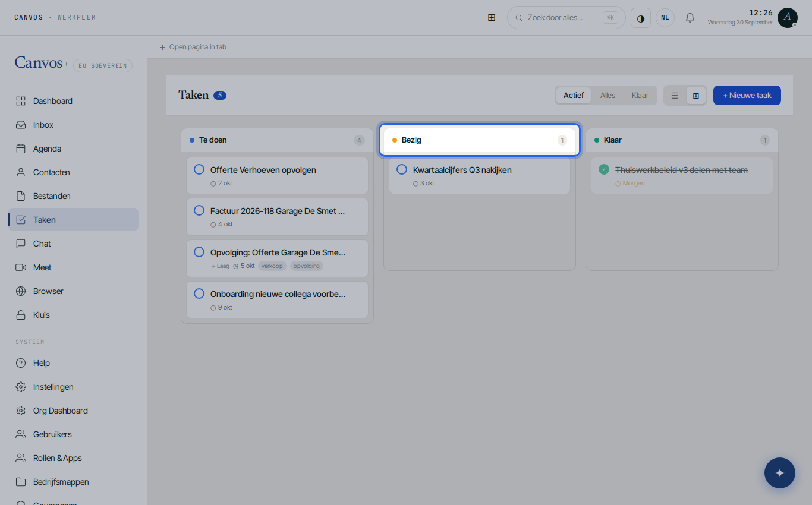The height and width of the screenshot is (505, 812).
Task: Click the Bestanden file icon
Action: pos(21,196)
